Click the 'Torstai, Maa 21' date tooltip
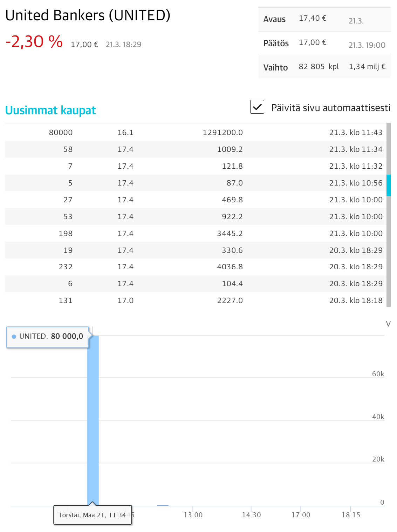 click(x=92, y=515)
